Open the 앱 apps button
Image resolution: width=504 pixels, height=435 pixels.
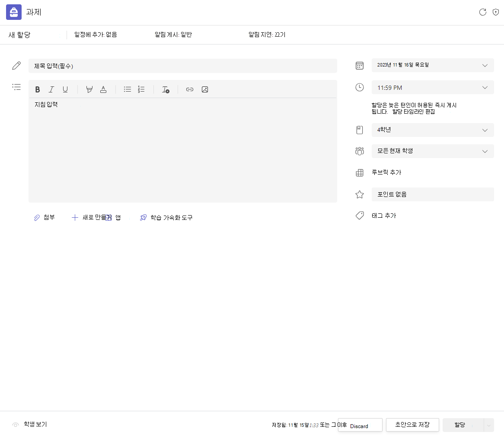click(113, 218)
